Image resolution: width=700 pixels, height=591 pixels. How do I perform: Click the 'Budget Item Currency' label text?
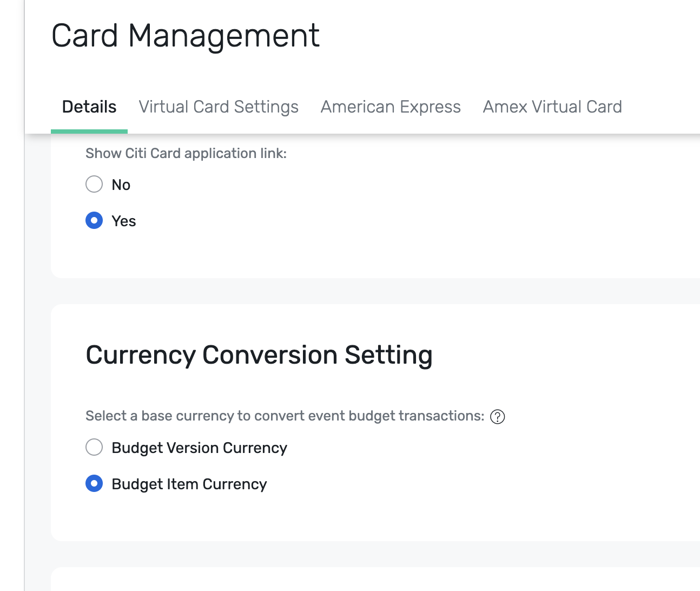[189, 484]
